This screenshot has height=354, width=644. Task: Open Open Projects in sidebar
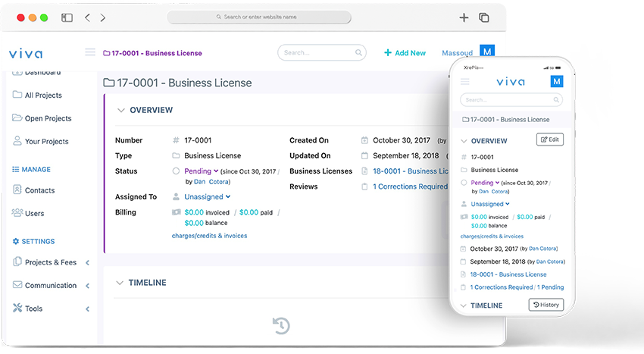pos(48,118)
